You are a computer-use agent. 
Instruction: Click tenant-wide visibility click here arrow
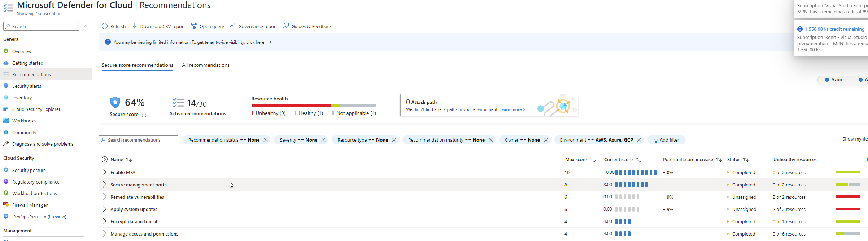[269, 42]
